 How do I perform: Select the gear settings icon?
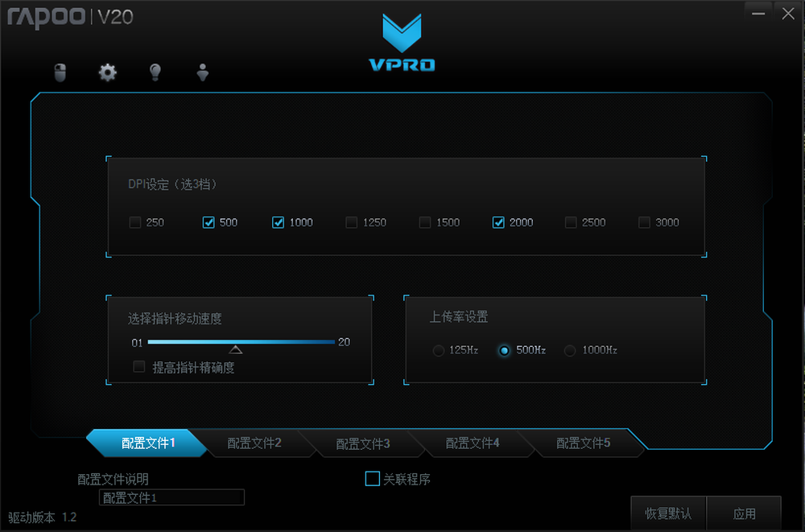tap(107, 72)
